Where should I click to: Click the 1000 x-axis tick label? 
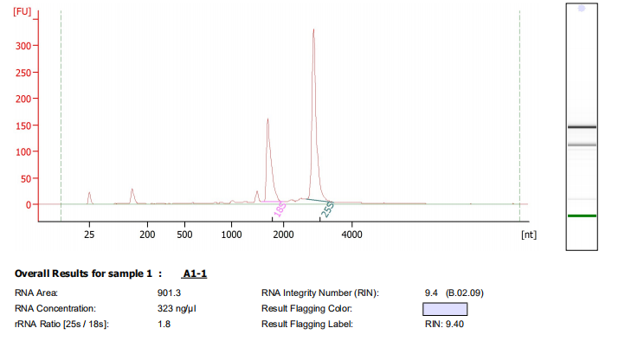tap(231, 235)
